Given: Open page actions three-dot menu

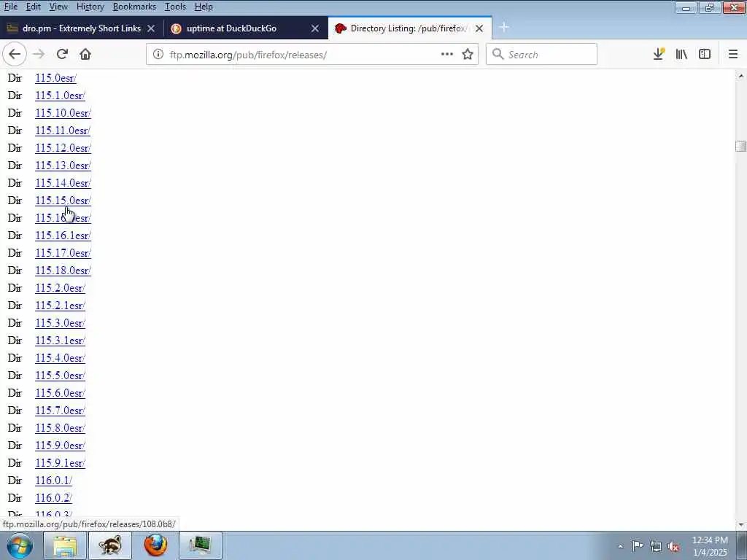Looking at the screenshot, I should tap(447, 54).
